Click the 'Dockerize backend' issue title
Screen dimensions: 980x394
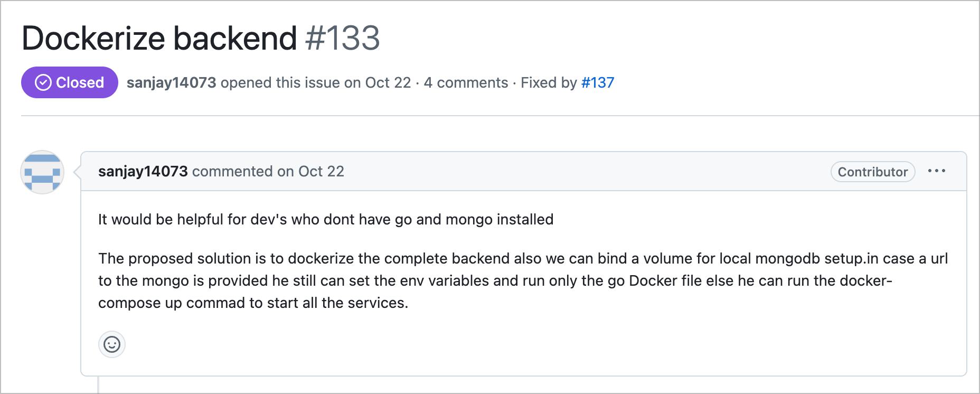[159, 38]
